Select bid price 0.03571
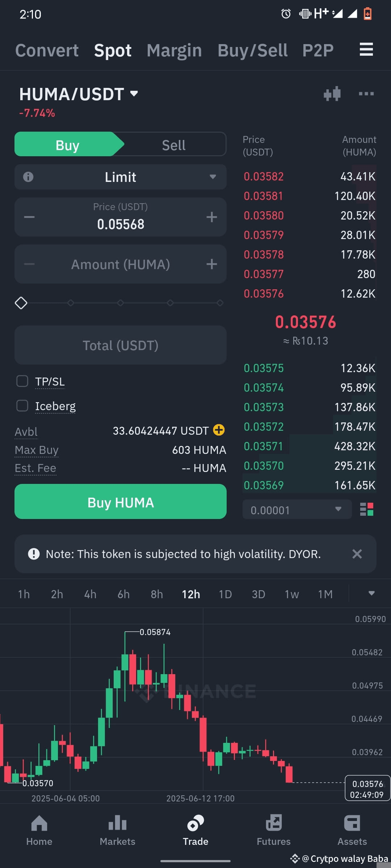 point(264,446)
